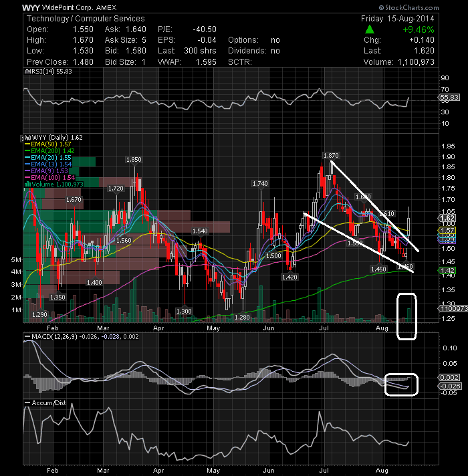Click the Ask price 1.640
The width and height of the screenshot is (468, 476).
pos(136,29)
